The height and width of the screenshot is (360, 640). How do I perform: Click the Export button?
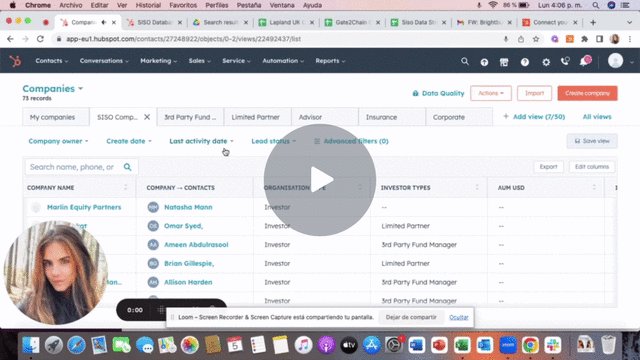pyautogui.click(x=548, y=167)
